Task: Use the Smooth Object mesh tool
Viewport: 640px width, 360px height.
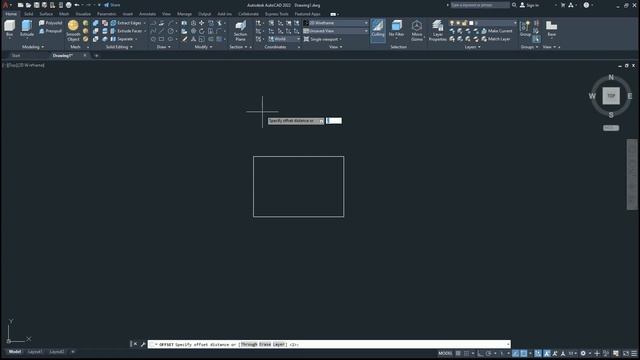Action: click(x=73, y=31)
